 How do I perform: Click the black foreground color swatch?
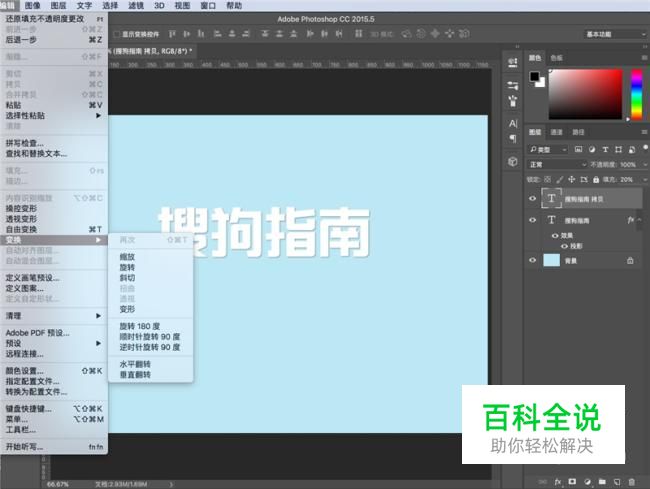tap(535, 76)
